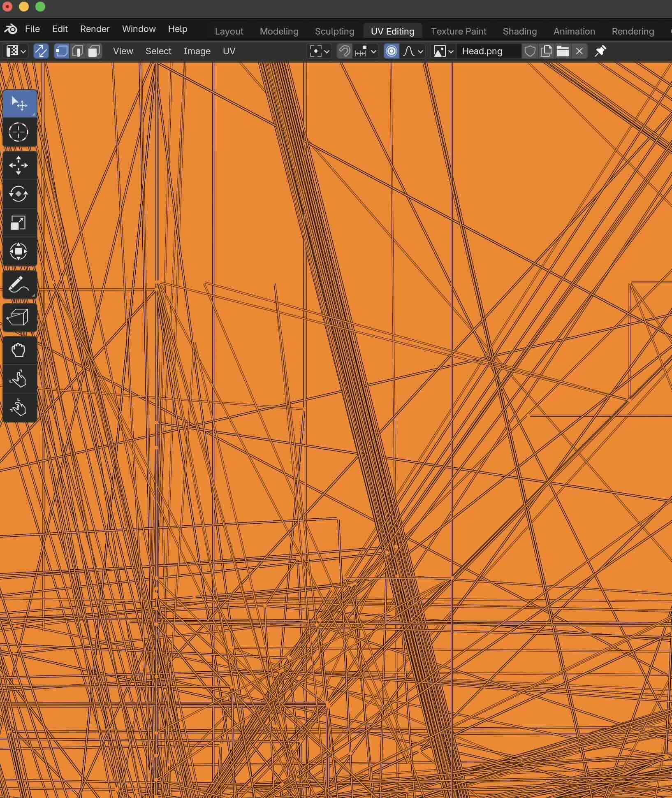Activate the Transform tool

click(x=19, y=251)
